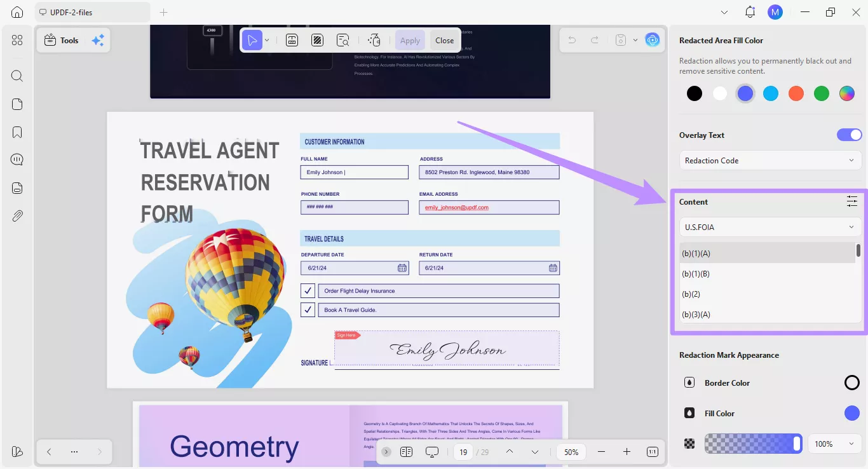Uncheck the Order Flight Delay Insurance checkbox

click(x=308, y=290)
